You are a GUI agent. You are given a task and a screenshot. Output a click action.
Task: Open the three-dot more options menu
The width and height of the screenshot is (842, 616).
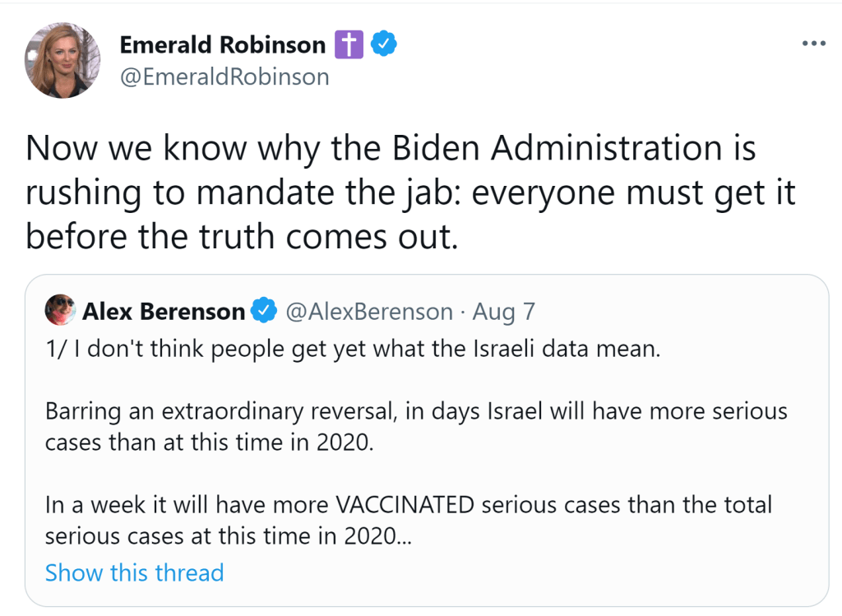(812, 44)
